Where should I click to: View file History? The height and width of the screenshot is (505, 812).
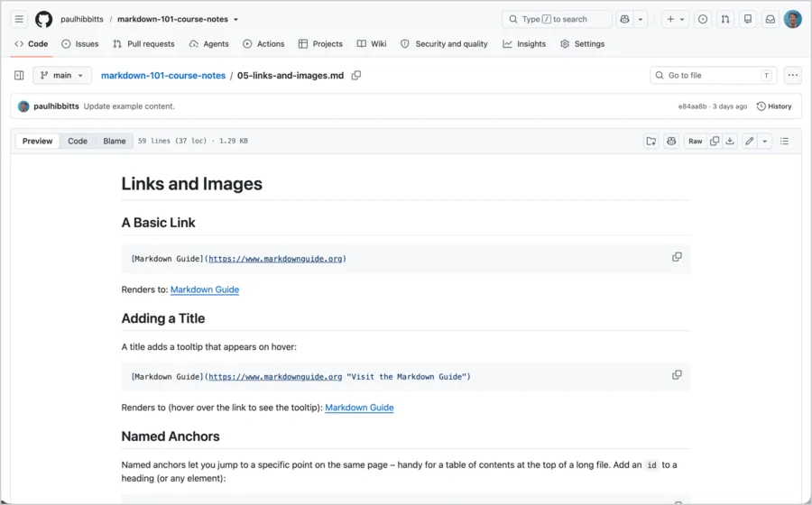pyautogui.click(x=774, y=106)
